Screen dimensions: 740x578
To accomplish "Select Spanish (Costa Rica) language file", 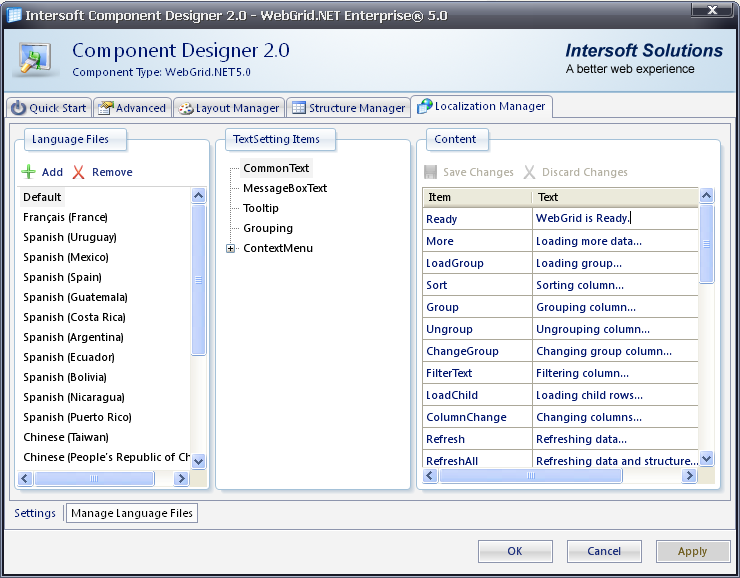I will coord(75,317).
